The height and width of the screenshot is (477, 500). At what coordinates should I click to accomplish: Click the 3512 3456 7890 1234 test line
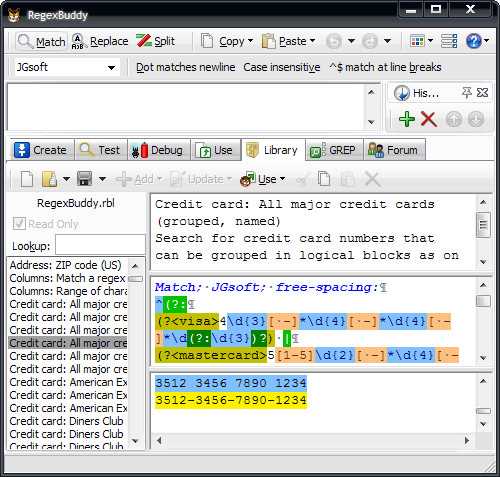click(x=231, y=383)
